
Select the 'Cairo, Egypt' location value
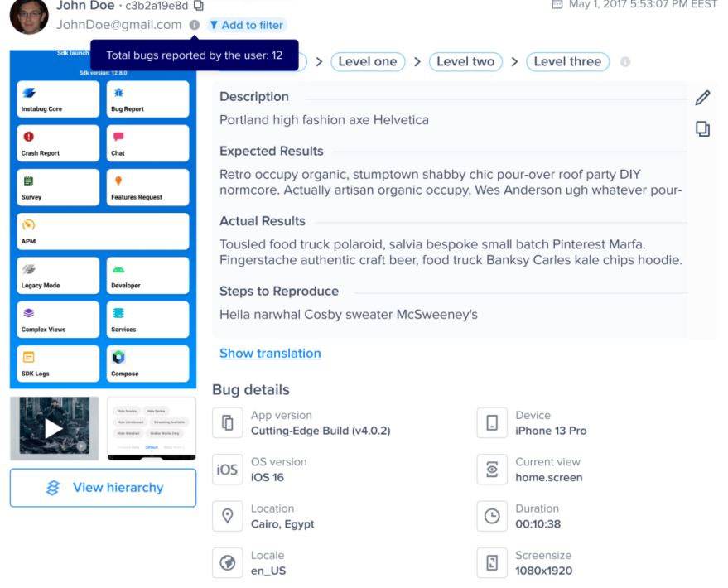282,524
